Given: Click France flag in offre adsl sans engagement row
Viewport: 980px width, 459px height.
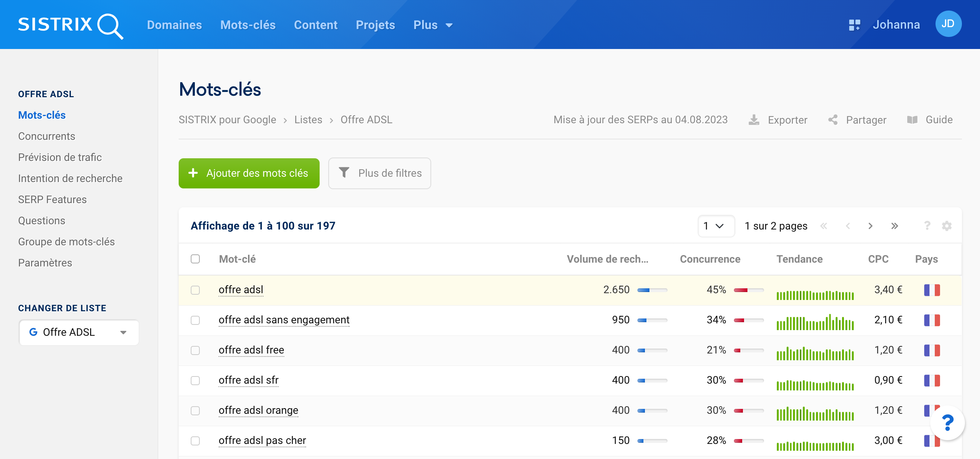Looking at the screenshot, I should (x=932, y=320).
